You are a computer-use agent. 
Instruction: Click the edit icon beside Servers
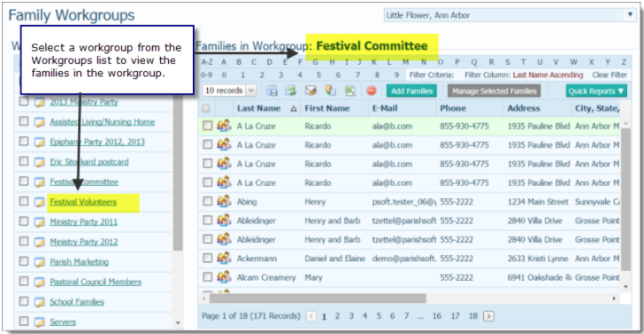pyautogui.click(x=40, y=322)
